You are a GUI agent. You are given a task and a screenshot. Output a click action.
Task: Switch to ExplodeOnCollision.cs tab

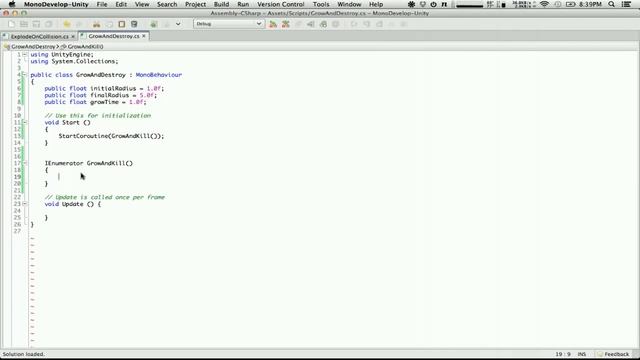[40, 36]
